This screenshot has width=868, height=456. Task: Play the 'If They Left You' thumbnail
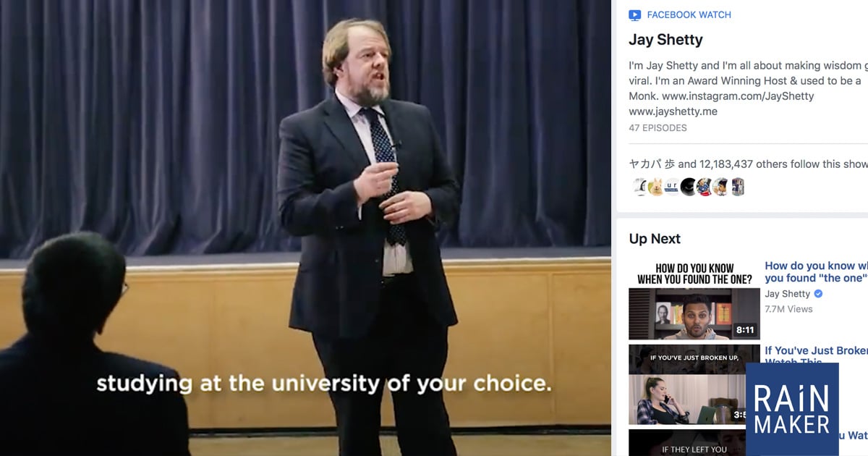pyautogui.click(x=687, y=443)
